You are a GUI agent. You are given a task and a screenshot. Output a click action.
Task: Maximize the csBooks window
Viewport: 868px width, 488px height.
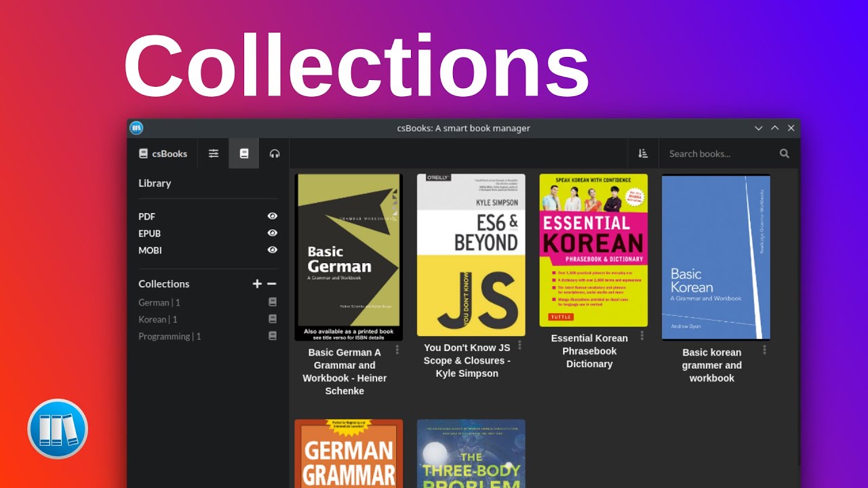click(x=775, y=127)
